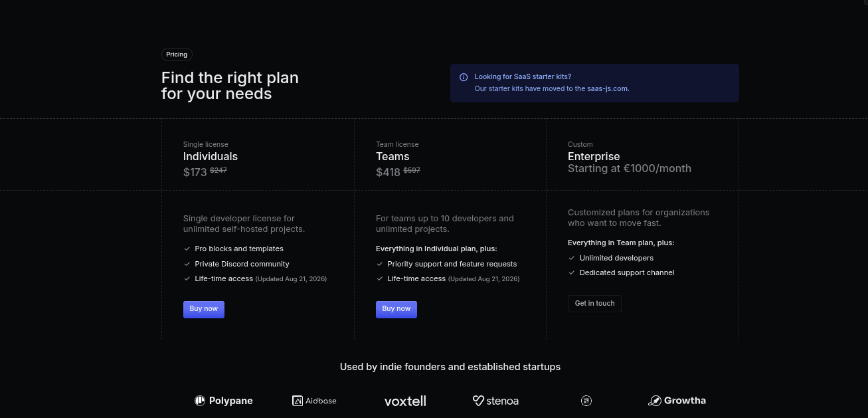The height and width of the screenshot is (418, 868).
Task: Buy the Individuals plan with Buy now
Action: pos(204,309)
